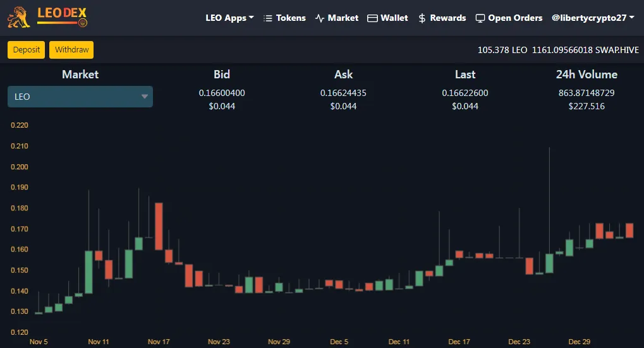The height and width of the screenshot is (348, 644).
Task: Click the Dec 17 date axis label
Action: tap(459, 342)
